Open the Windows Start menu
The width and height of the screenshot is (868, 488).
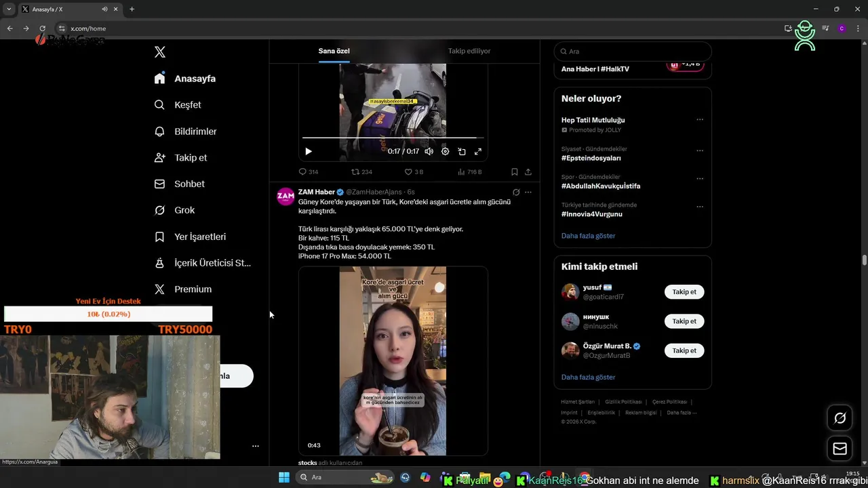click(284, 477)
